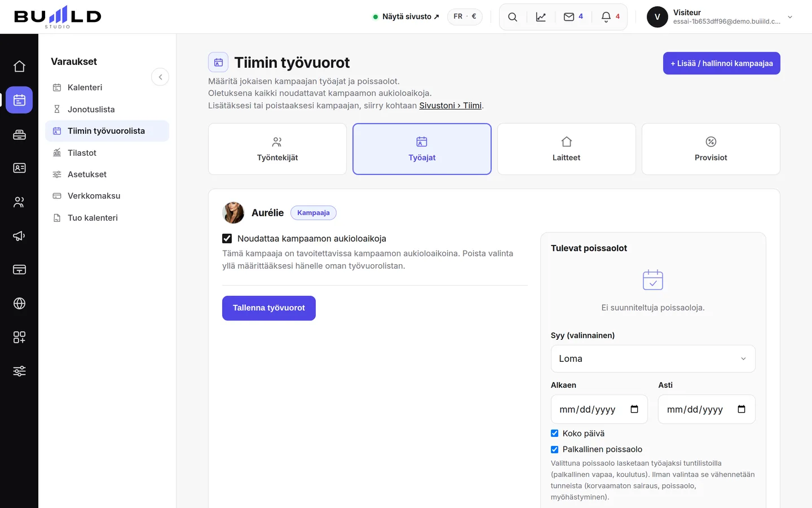Image resolution: width=812 pixels, height=508 pixels.
Task: Open the payment card icon in left rail
Action: click(19, 270)
